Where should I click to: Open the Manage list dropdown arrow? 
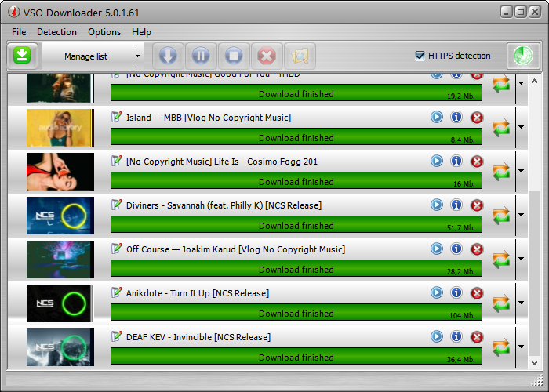point(138,56)
